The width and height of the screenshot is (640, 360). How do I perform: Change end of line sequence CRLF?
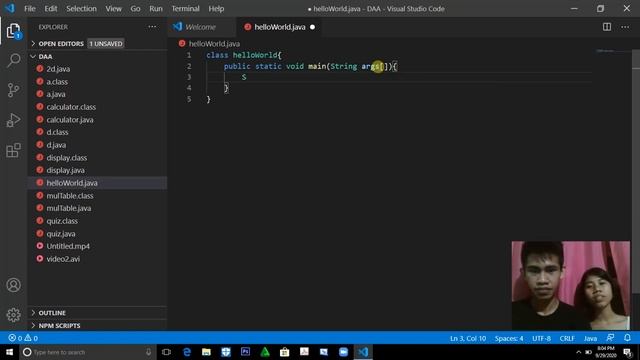[x=567, y=338]
